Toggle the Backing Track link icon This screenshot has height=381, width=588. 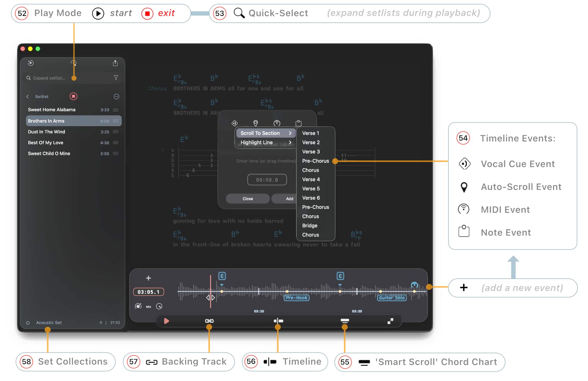pos(209,321)
